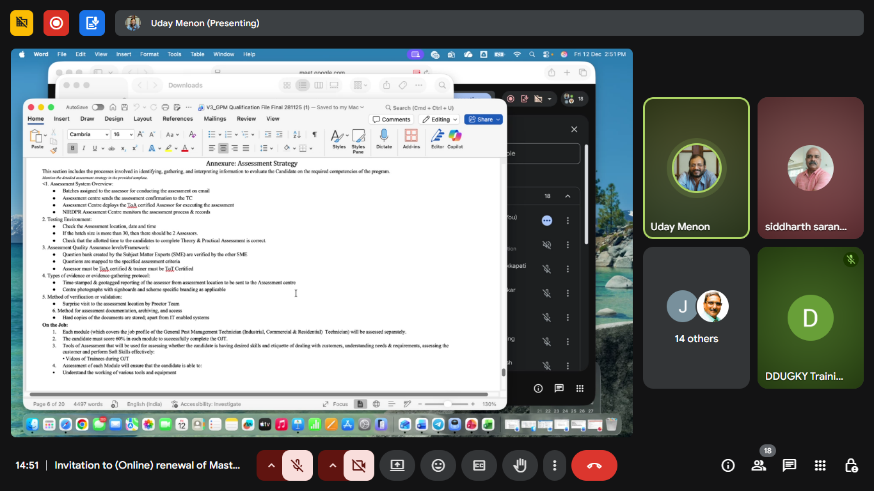The image size is (874, 491).
Task: Open the emoji reactions button
Action: coord(438,465)
